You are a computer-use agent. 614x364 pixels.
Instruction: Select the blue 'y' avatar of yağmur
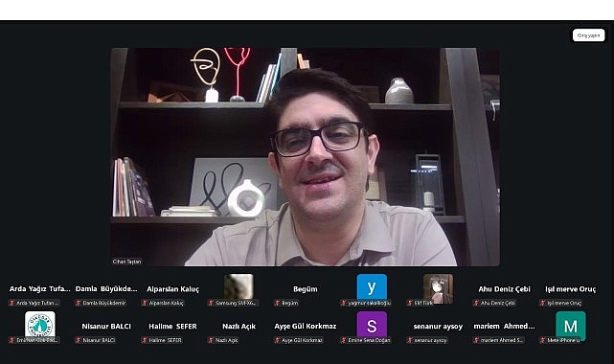pos(372,287)
